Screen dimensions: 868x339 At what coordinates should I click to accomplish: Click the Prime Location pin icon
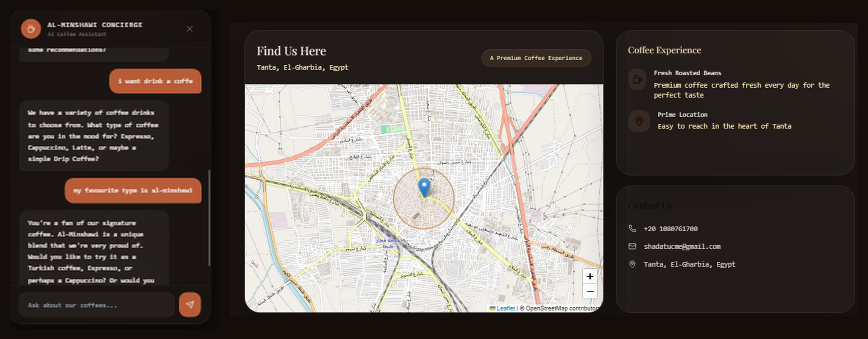(639, 121)
